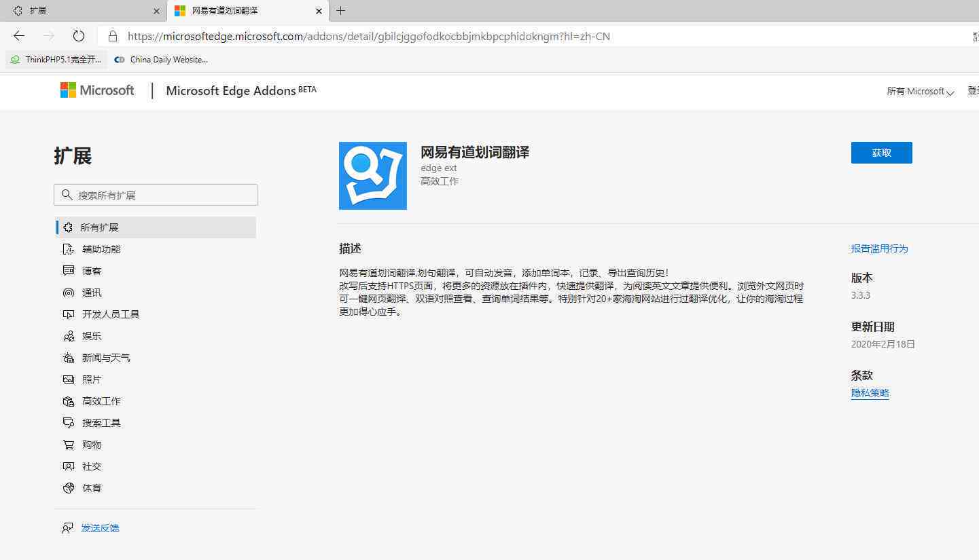Open the 隐私策略 link
979x560 pixels.
870,393
